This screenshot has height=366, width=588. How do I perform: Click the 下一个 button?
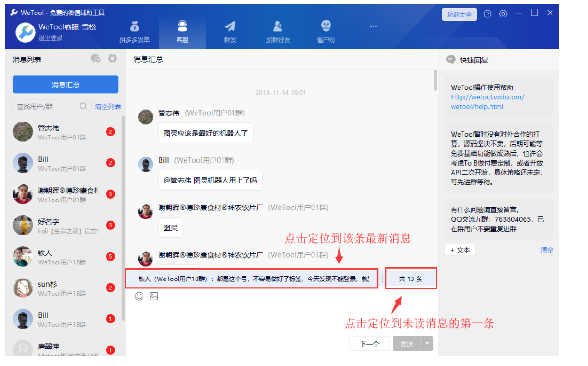click(370, 344)
